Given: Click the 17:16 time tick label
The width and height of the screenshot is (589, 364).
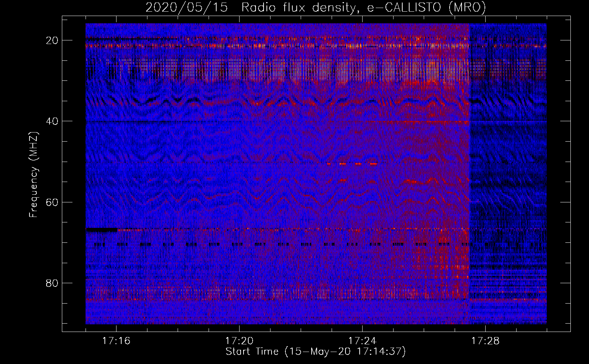Looking at the screenshot, I should point(116,341).
